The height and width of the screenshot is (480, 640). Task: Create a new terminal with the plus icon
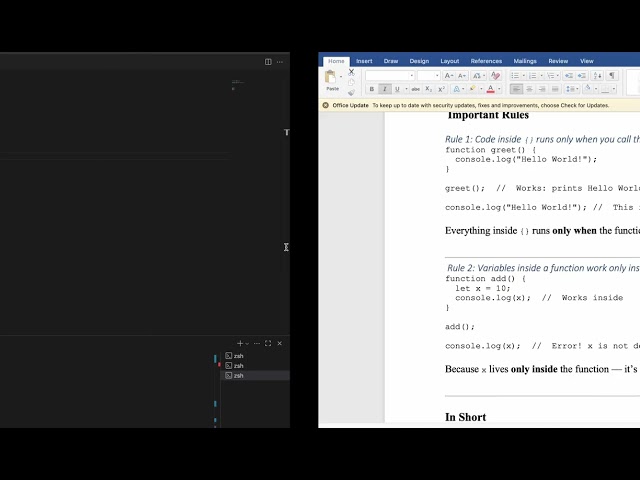240,343
